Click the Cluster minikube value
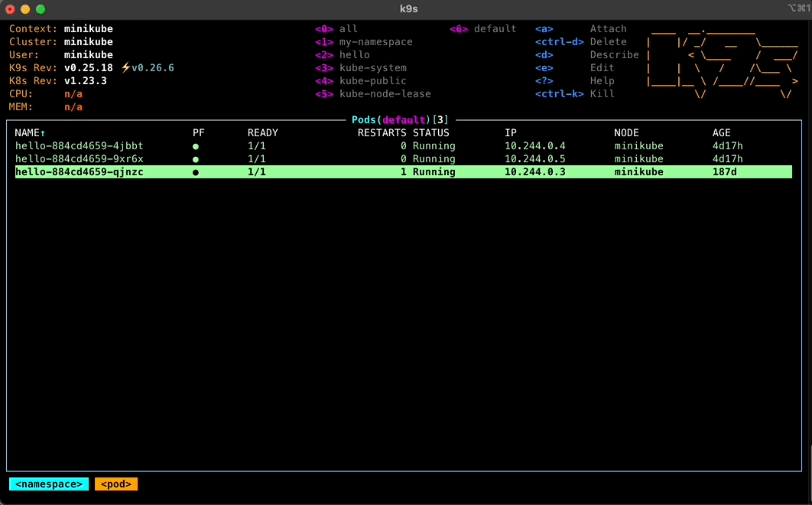Image resolution: width=812 pixels, height=505 pixels. pos(89,41)
